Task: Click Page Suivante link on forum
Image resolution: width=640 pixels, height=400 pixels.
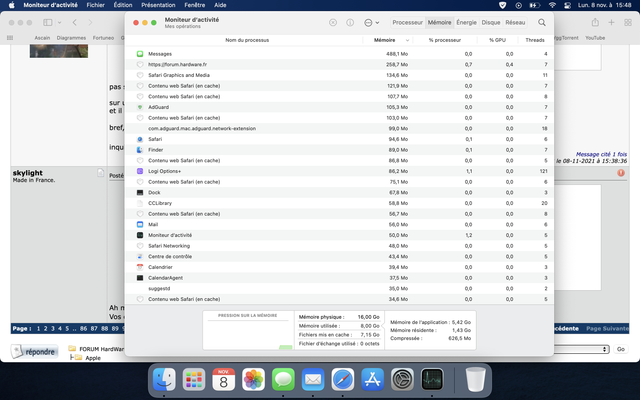Action: pos(607,328)
